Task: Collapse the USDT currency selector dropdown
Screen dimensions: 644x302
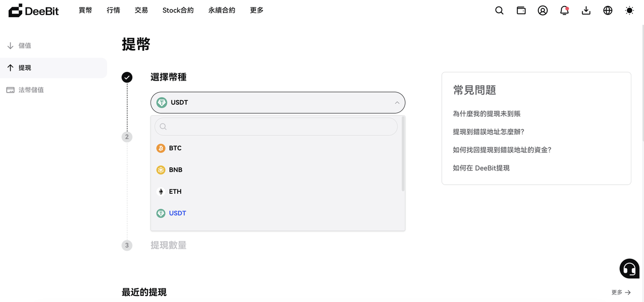Action: point(278,102)
